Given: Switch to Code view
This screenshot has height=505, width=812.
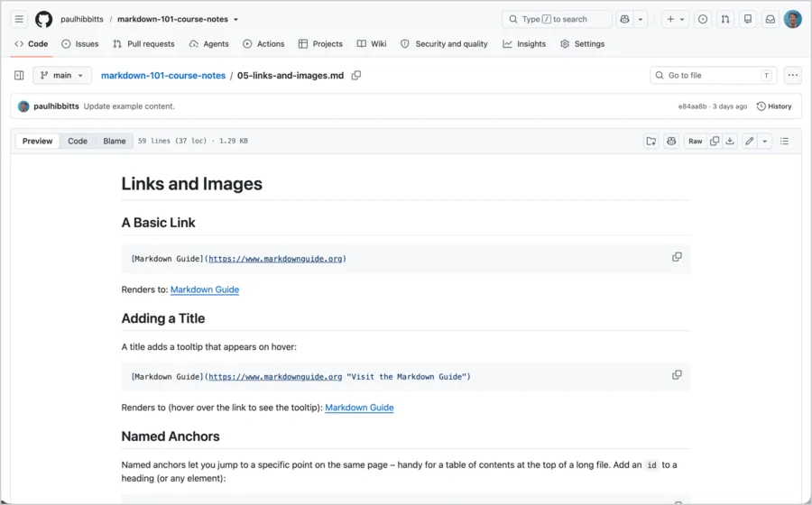Looking at the screenshot, I should point(78,142).
